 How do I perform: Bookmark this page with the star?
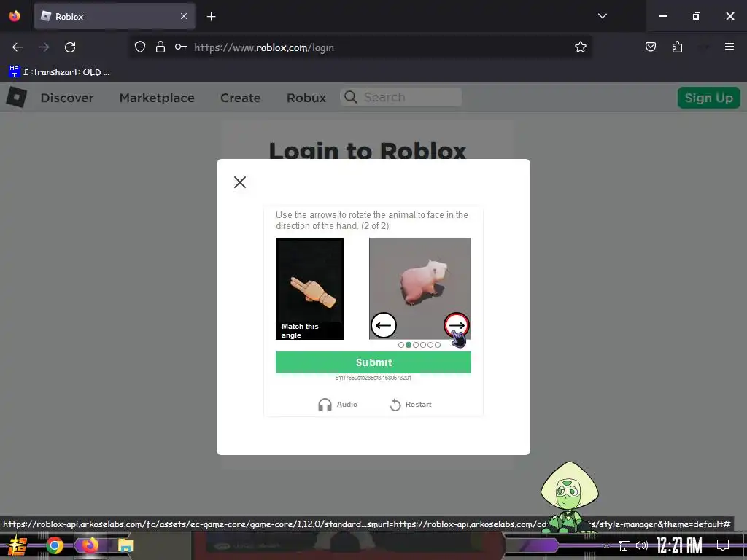(580, 47)
